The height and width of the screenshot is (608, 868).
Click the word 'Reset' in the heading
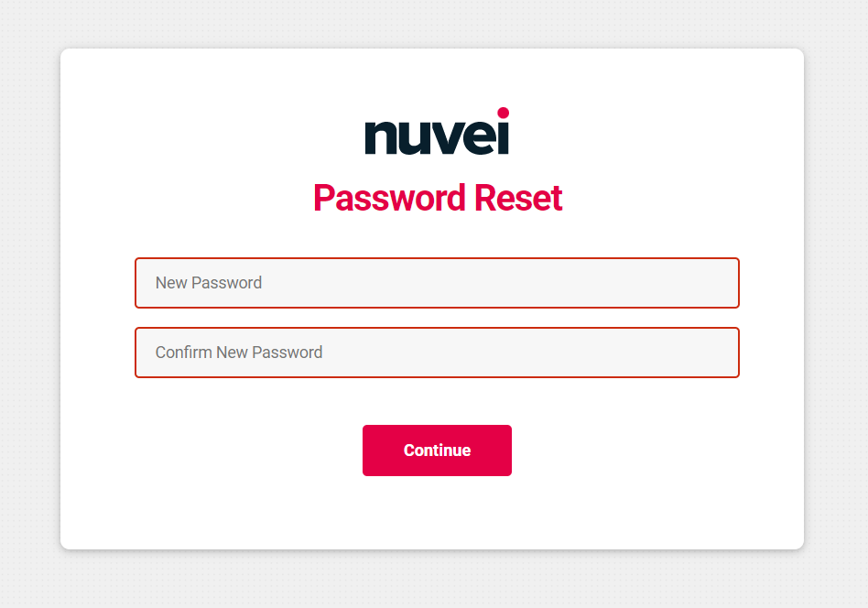(x=518, y=198)
